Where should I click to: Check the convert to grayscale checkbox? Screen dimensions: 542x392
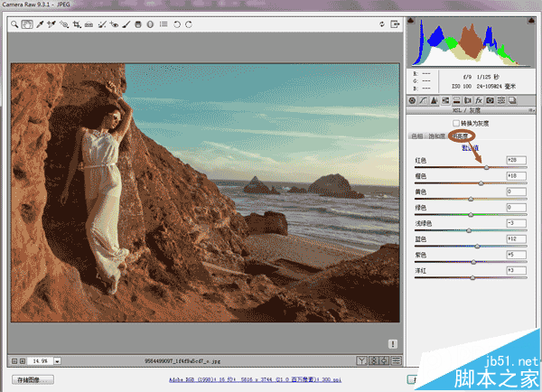tap(456, 123)
